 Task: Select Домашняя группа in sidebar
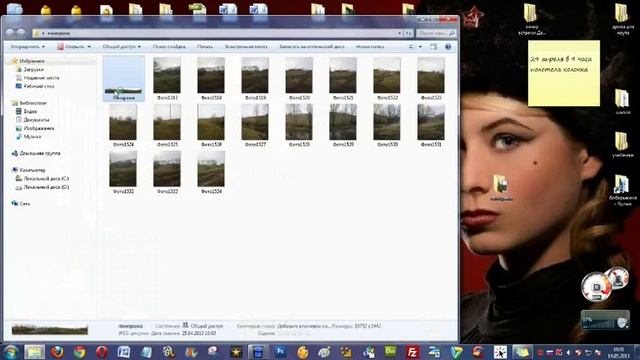(36, 153)
